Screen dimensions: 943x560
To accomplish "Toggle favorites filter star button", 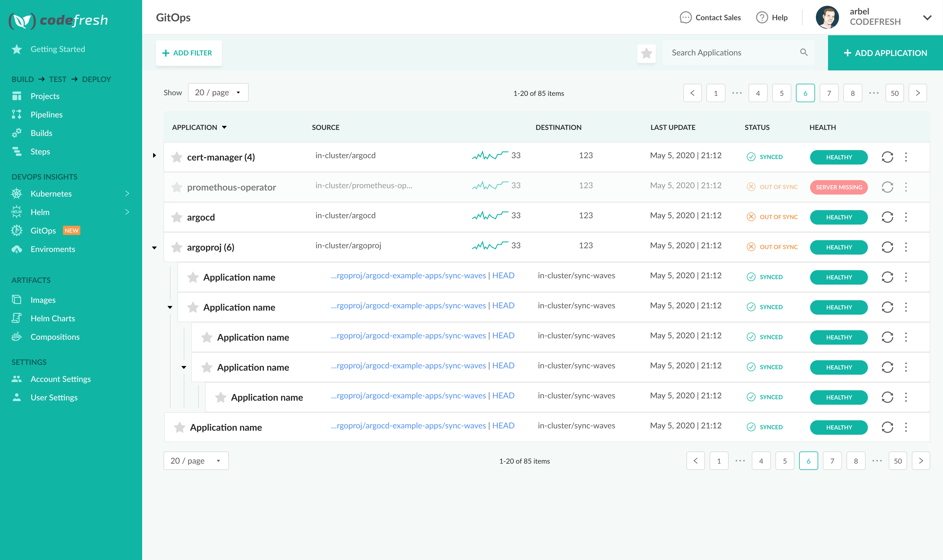I will [x=646, y=53].
